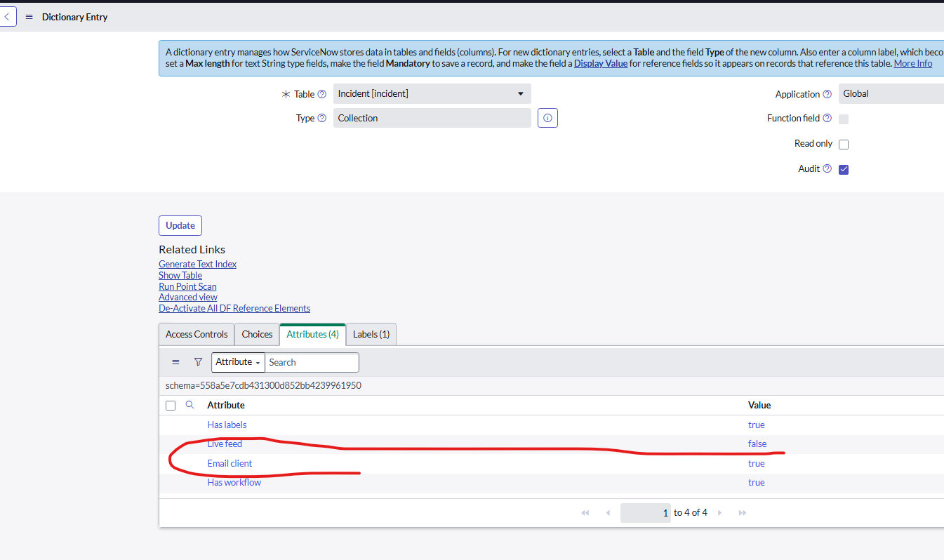The height and width of the screenshot is (560, 944).
Task: Open the list actions menu icon
Action: [175, 362]
